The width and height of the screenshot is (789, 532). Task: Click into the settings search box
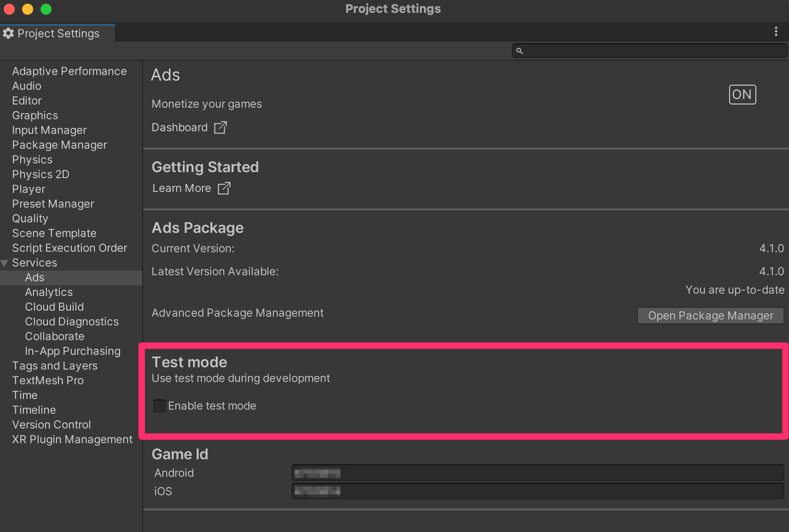point(654,51)
